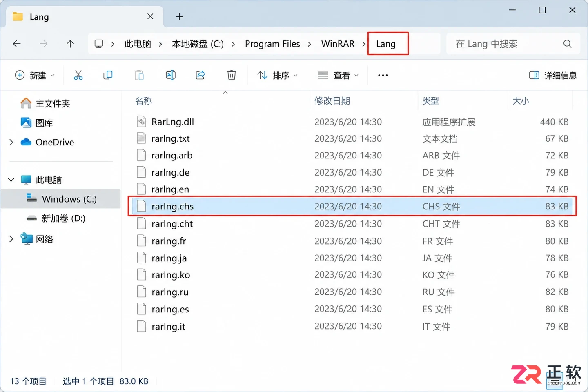Image resolution: width=588 pixels, height=392 pixels.
Task: Collapse the 此电脑 tree node
Action: (11, 180)
